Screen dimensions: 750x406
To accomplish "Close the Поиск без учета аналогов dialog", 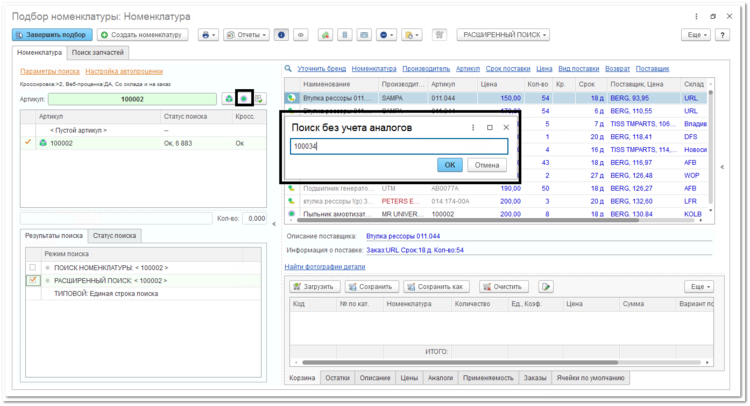I will [506, 128].
